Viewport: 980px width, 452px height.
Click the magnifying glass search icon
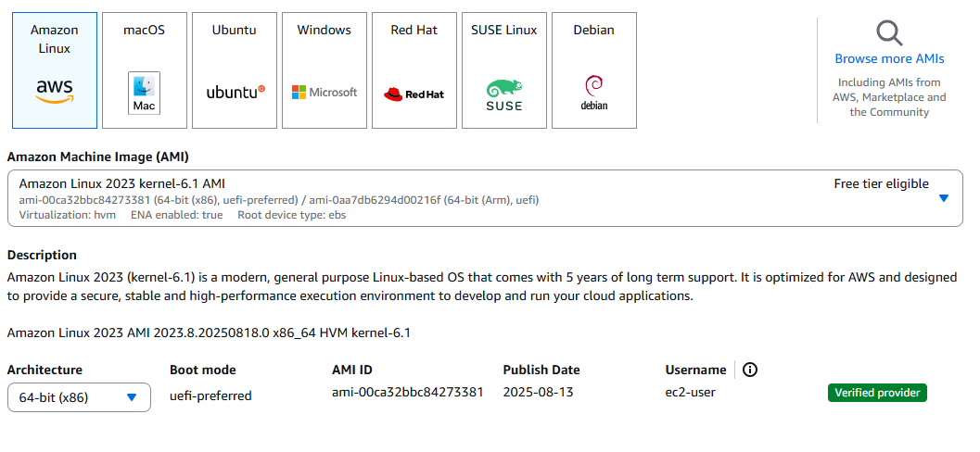pyautogui.click(x=889, y=33)
